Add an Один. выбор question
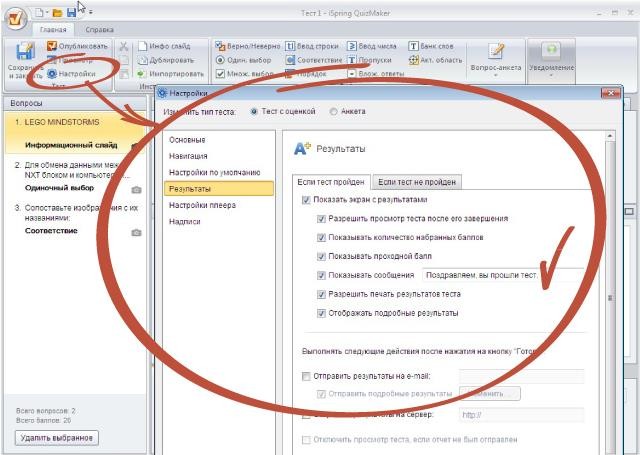 243,60
